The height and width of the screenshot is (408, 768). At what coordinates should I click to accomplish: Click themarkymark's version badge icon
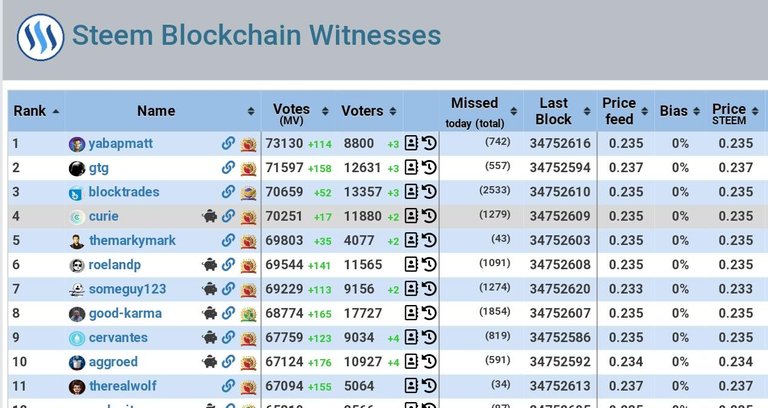point(249,241)
